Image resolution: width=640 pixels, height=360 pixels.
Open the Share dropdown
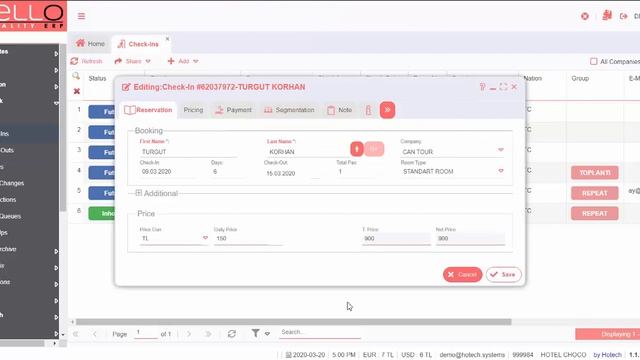click(x=133, y=61)
